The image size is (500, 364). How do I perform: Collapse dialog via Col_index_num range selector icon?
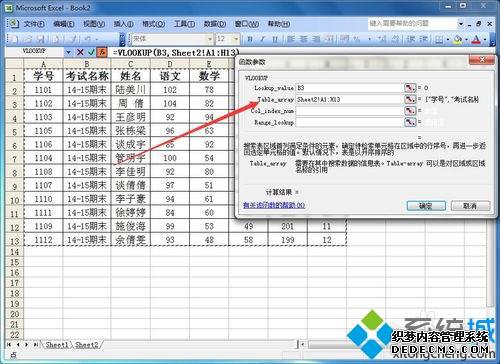[x=410, y=111]
